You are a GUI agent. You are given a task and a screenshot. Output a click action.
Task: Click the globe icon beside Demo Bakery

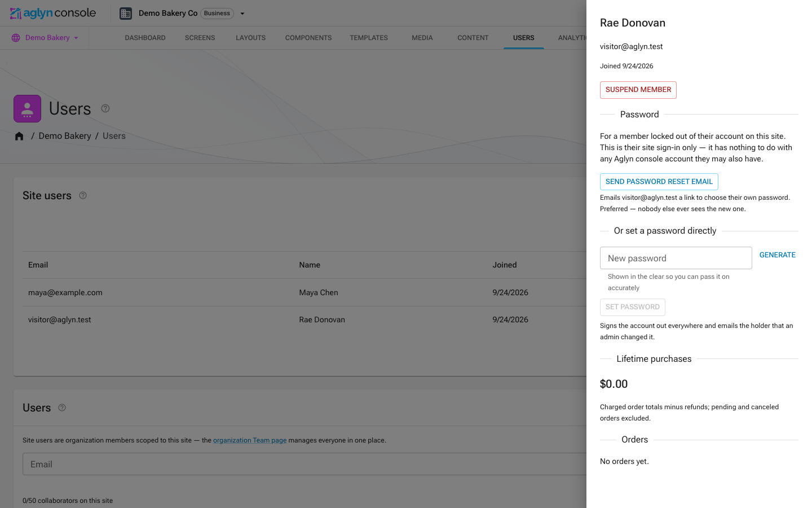16,38
